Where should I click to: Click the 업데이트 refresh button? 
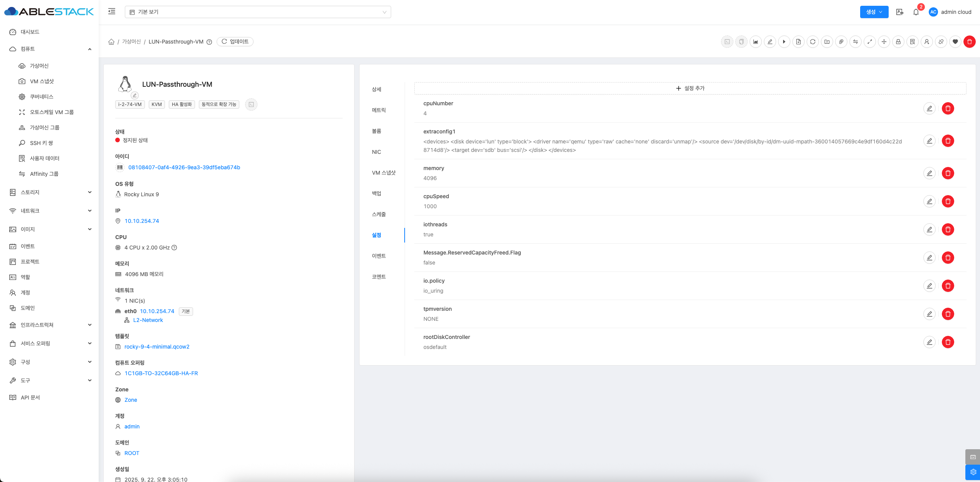235,42
